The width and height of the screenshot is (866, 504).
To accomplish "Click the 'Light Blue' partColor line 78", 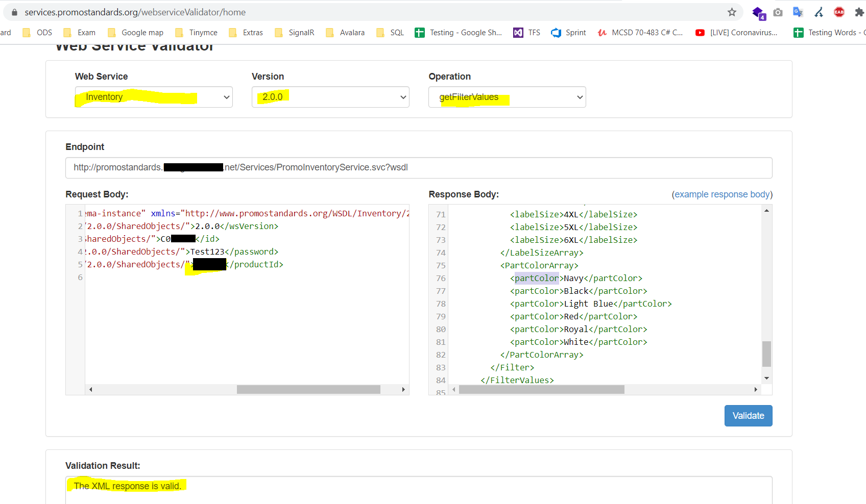I will [x=591, y=304].
